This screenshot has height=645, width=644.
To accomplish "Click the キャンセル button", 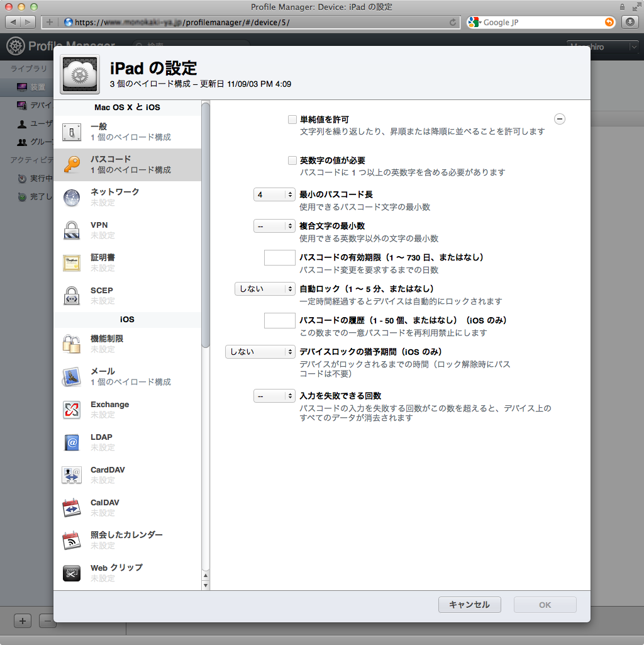I will coord(469,605).
